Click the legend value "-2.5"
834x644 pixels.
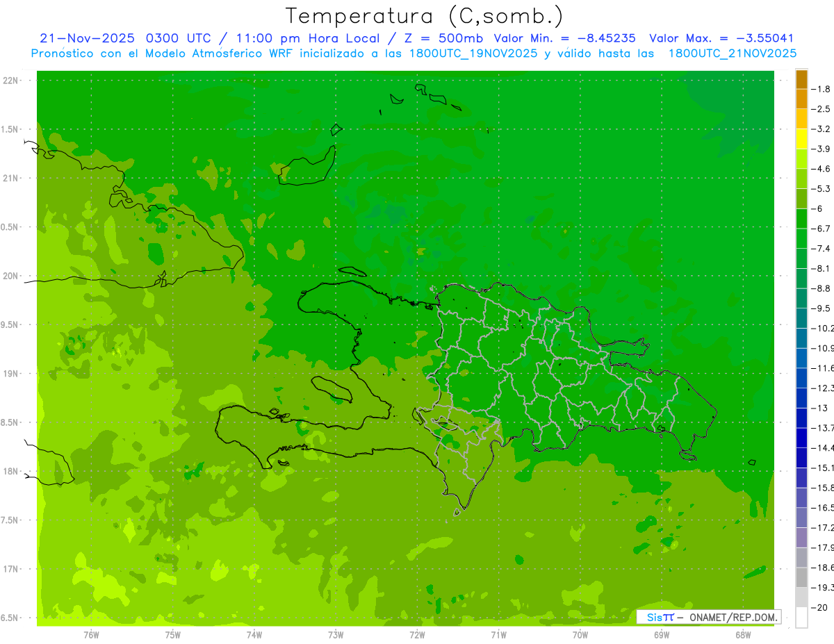[822, 109]
